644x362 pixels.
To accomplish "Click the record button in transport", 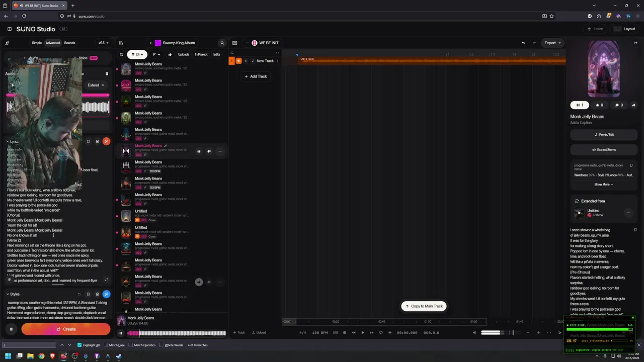I will (345, 332).
